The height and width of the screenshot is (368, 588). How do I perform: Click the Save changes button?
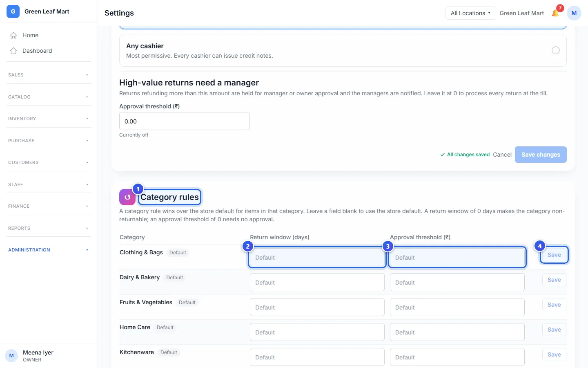coord(541,155)
